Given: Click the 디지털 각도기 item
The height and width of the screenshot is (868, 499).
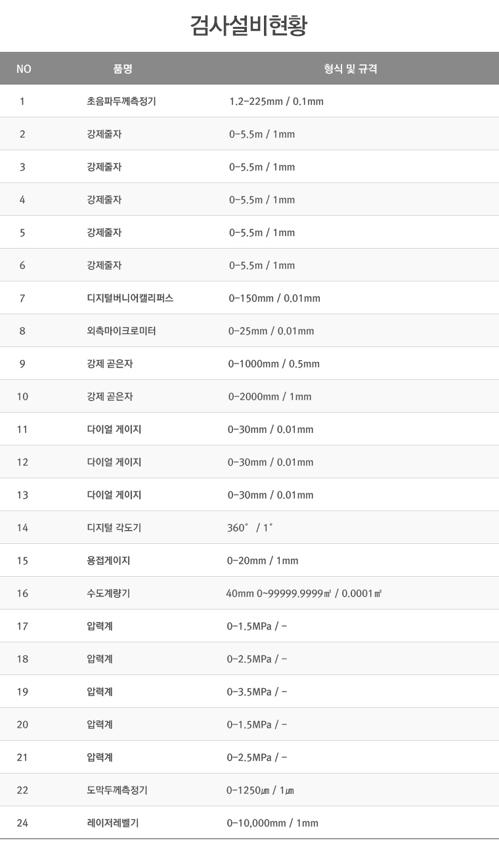Looking at the screenshot, I should (114, 527).
